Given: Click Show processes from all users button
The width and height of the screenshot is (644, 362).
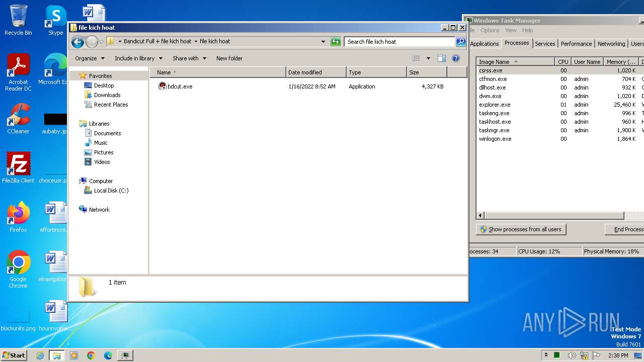Looking at the screenshot, I should tap(521, 229).
